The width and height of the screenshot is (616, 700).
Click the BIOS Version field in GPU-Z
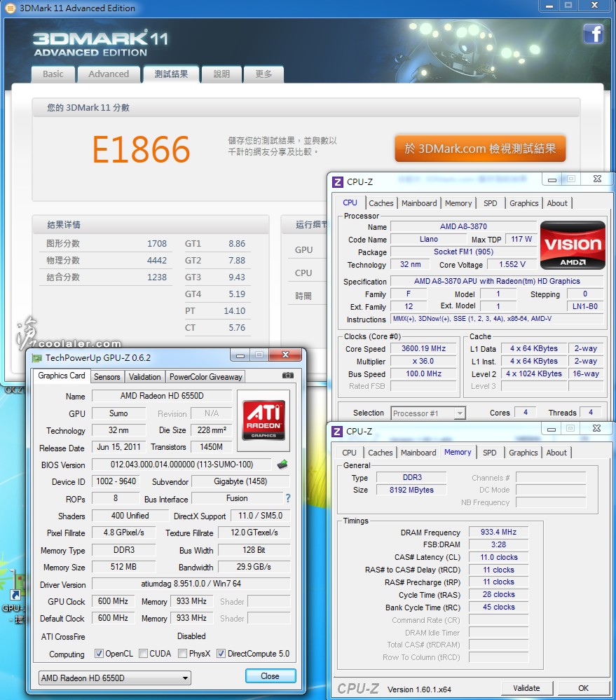click(x=182, y=465)
